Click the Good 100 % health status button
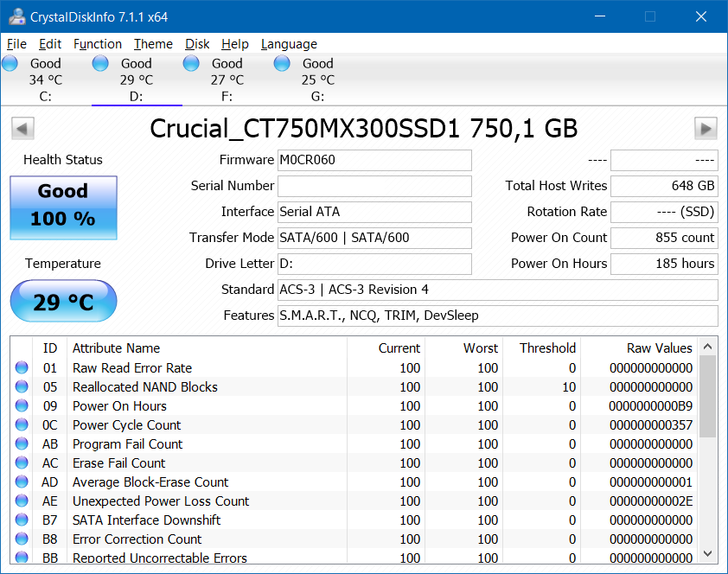 click(64, 207)
